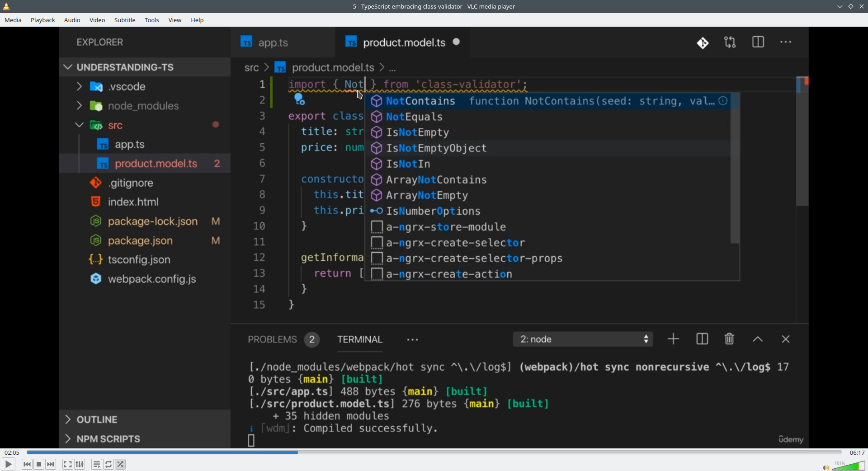Maximize panel with the up chevron
Screen dimensions: 868x471
pyautogui.click(x=758, y=339)
